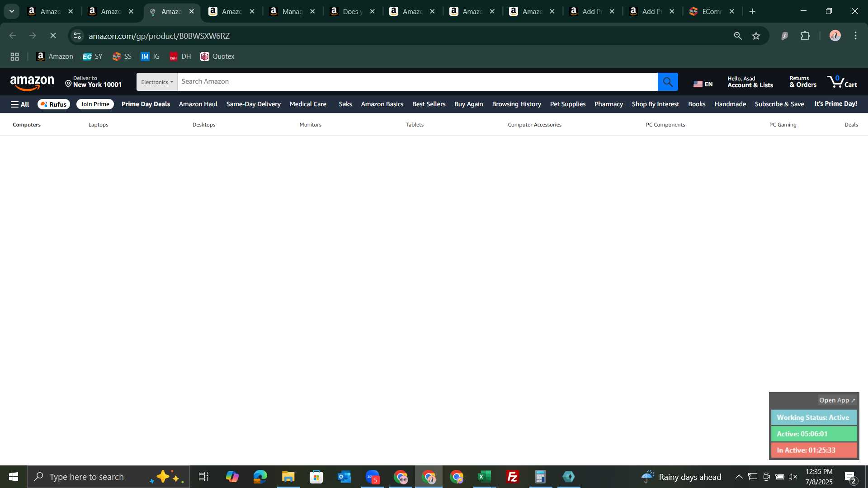Screen dimensions: 868x488
Task: Select Computer Accessories subcategory
Action: (535, 125)
